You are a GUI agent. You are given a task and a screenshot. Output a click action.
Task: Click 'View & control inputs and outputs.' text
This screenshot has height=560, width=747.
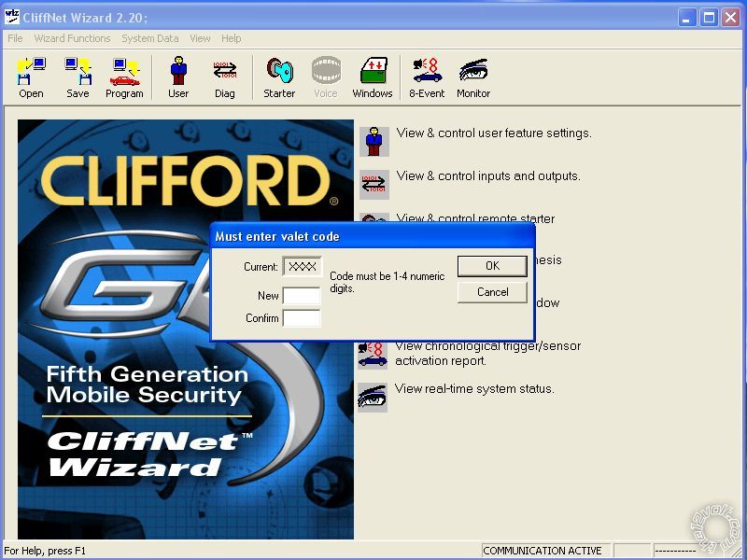tap(488, 175)
